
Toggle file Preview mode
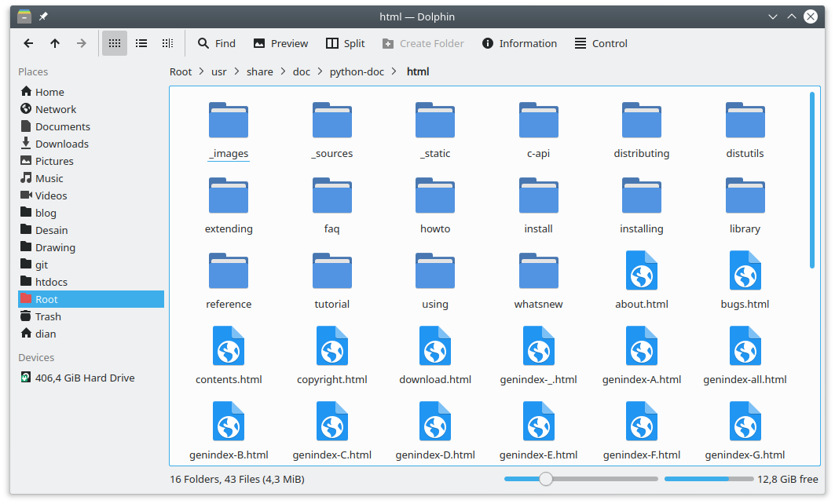coord(280,43)
